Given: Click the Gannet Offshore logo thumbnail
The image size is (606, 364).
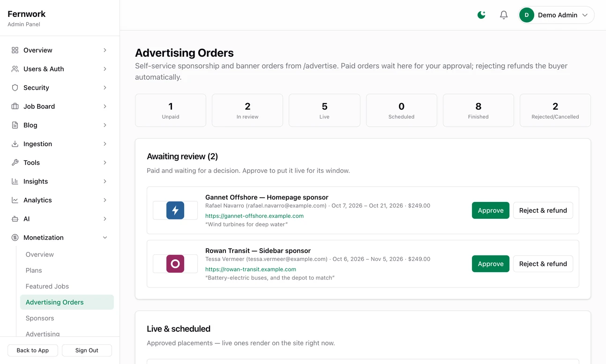Looking at the screenshot, I should coord(175,210).
